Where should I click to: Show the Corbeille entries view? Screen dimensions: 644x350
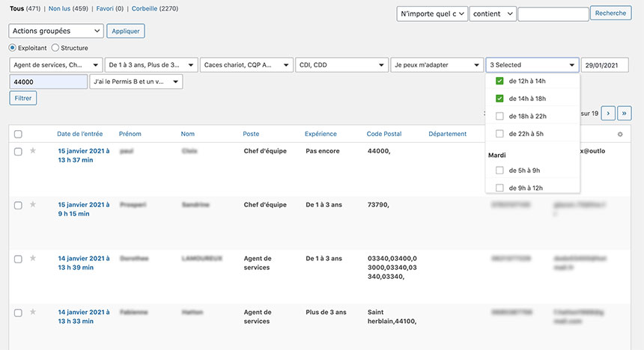tap(145, 9)
